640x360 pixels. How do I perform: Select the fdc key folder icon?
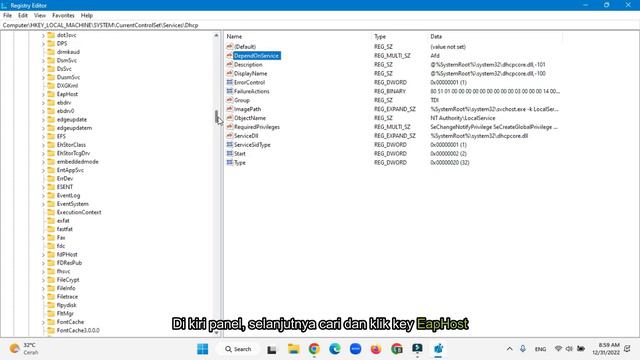tap(51, 246)
